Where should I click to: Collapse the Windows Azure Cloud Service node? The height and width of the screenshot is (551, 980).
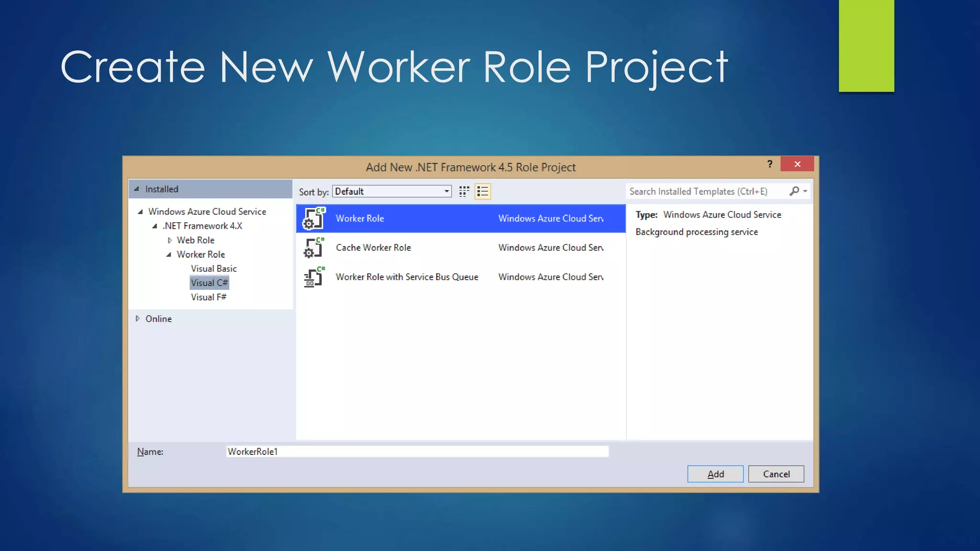[x=140, y=212]
